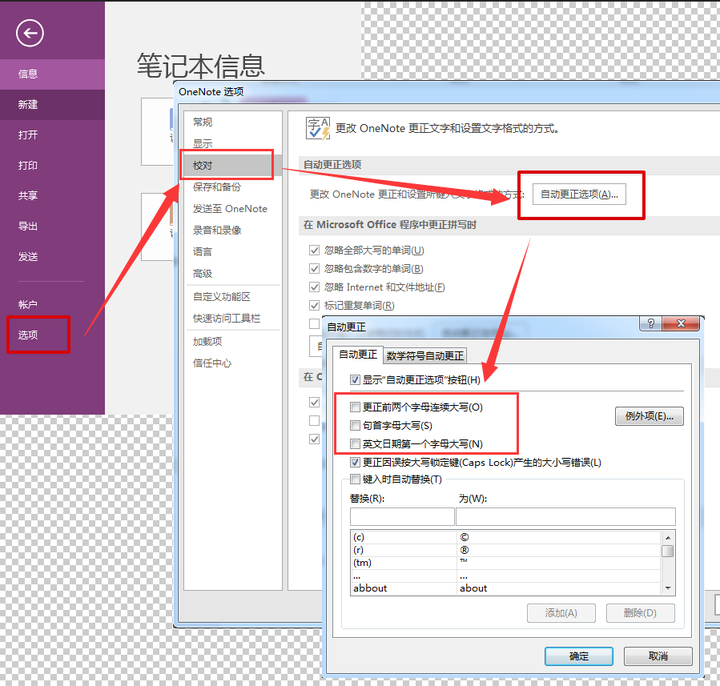
Task: Click the back arrow in the backstage view
Action: pyautogui.click(x=30, y=33)
